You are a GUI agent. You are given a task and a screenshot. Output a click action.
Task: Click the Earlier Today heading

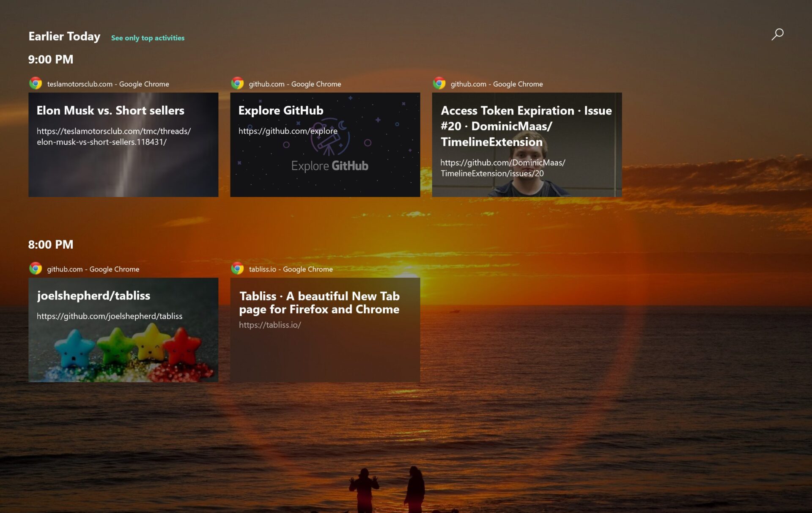point(64,36)
